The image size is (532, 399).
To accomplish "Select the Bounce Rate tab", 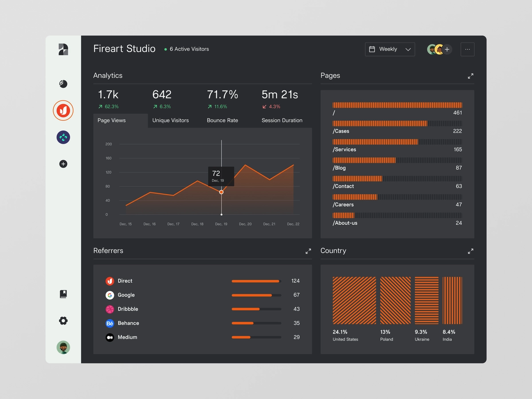I will tap(222, 120).
